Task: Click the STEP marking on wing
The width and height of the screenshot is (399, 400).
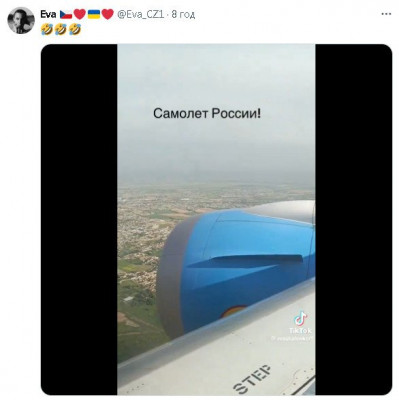Action: [x=252, y=379]
